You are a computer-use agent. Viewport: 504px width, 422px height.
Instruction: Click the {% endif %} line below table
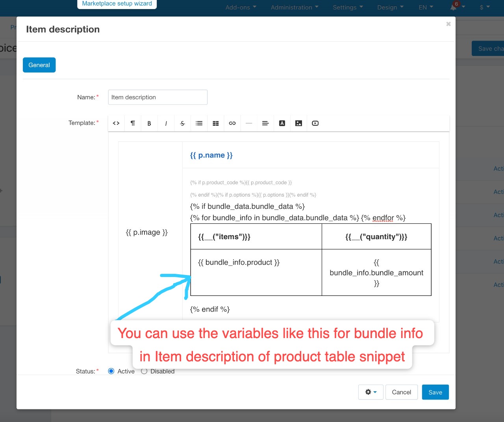point(210,309)
